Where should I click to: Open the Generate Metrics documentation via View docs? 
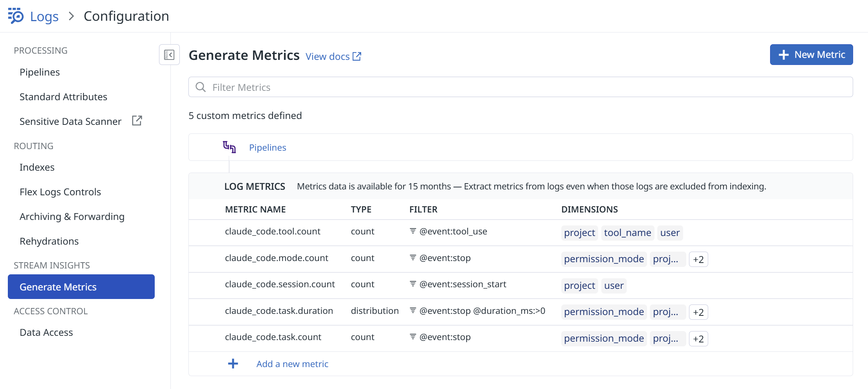[327, 56]
